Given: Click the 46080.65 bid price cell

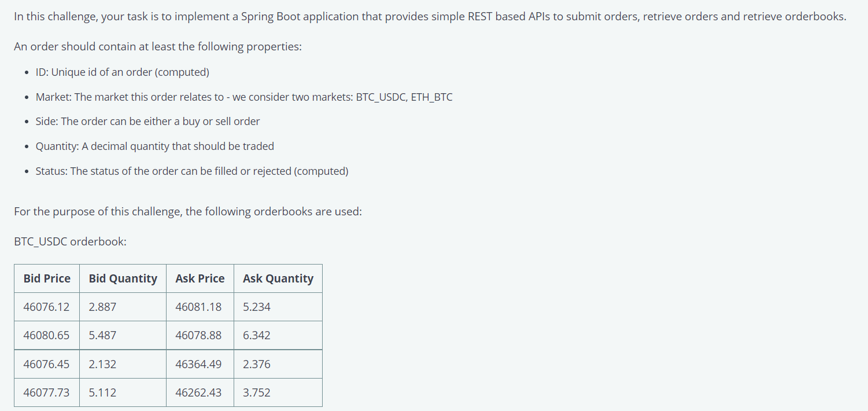Looking at the screenshot, I should pos(47,335).
